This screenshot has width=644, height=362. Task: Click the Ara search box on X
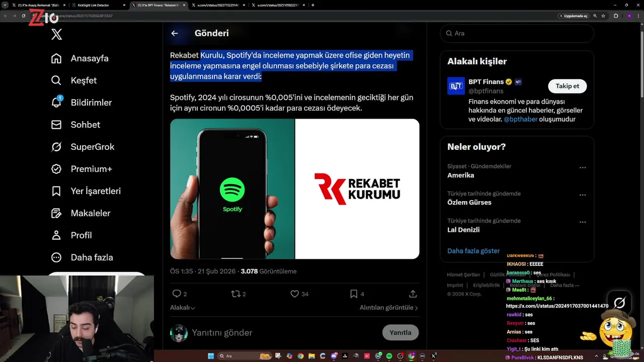pos(517,33)
